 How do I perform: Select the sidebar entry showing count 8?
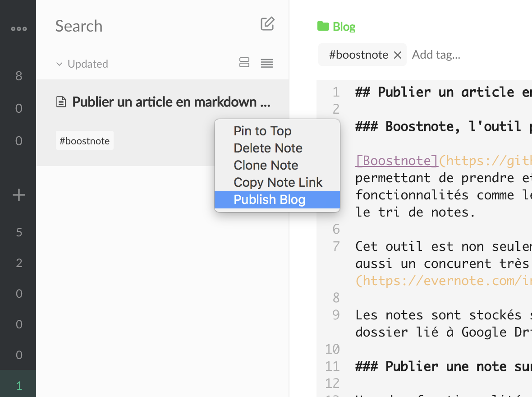(x=18, y=76)
